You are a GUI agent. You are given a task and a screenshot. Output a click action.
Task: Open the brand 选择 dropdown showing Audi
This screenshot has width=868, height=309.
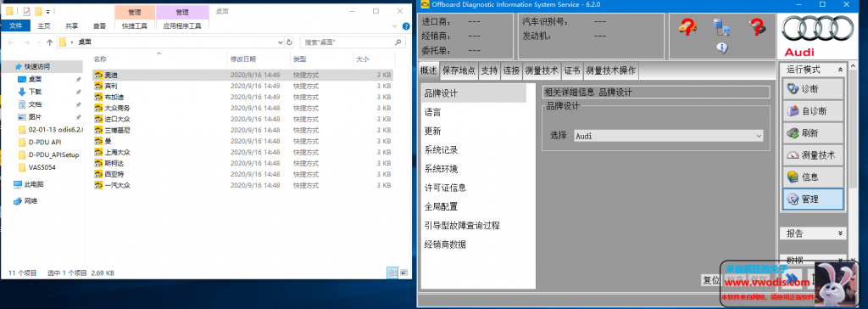pyautogui.click(x=668, y=135)
